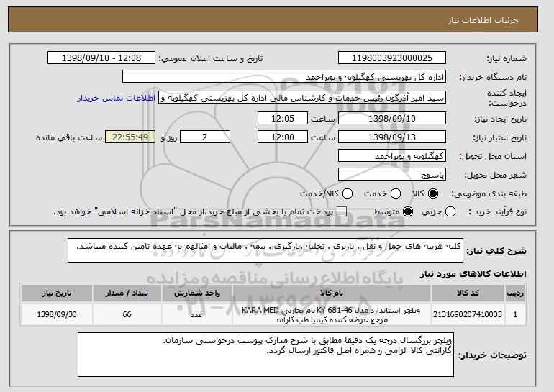Select the متوسط purchase type radio
Screen dimensions: 554x392
[x=408, y=211]
